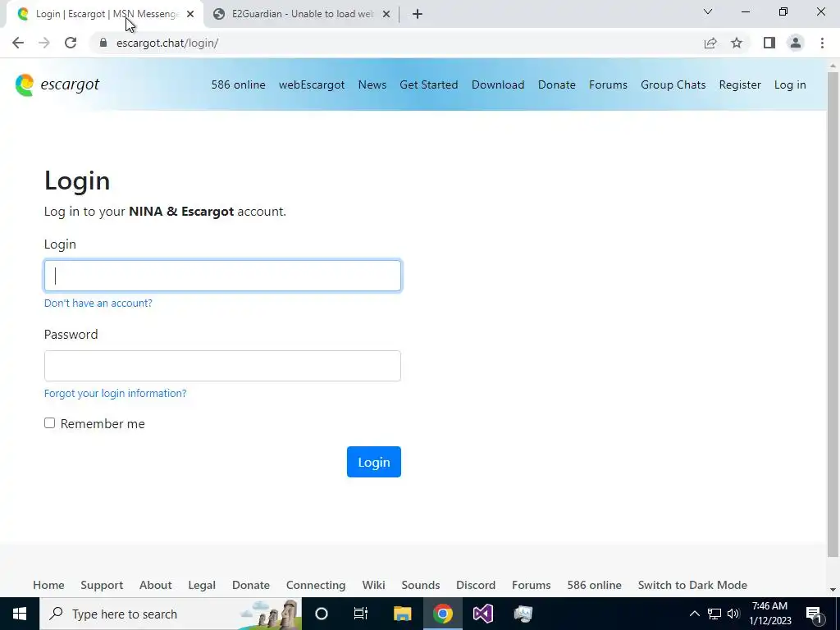Click the escargot logo in header
The width and height of the screenshot is (840, 630).
pyautogui.click(x=57, y=84)
